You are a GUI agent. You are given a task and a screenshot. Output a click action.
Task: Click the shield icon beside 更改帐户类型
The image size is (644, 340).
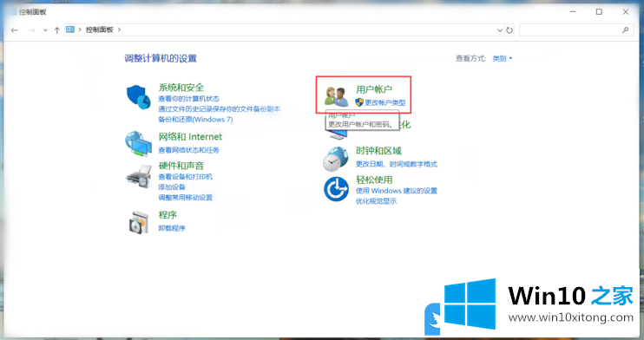click(x=359, y=102)
